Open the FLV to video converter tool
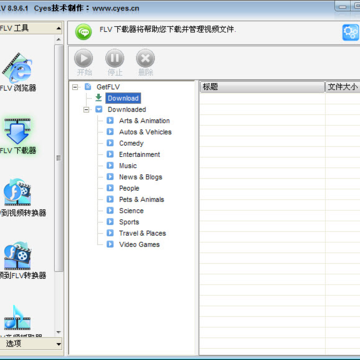The image size is (360, 360). pyautogui.click(x=17, y=192)
